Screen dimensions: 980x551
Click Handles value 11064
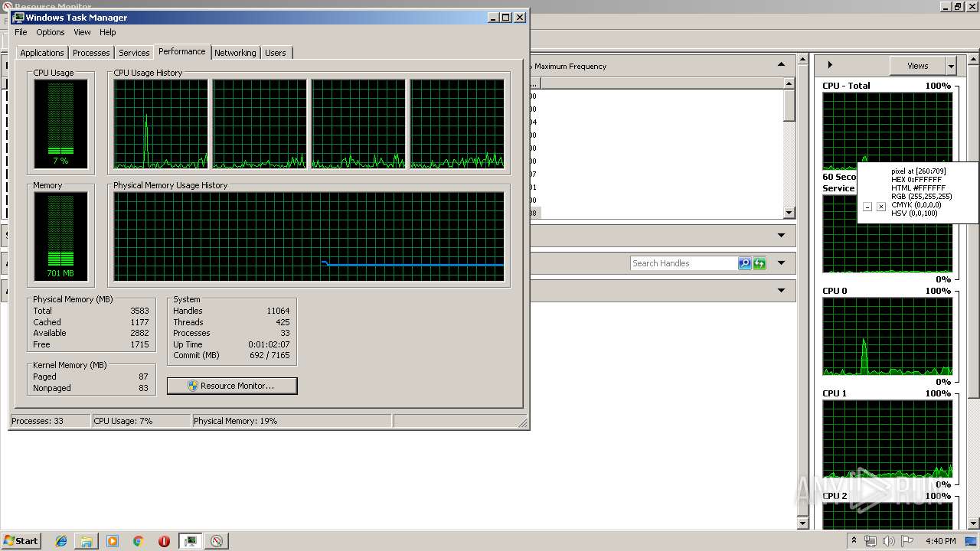tap(278, 311)
